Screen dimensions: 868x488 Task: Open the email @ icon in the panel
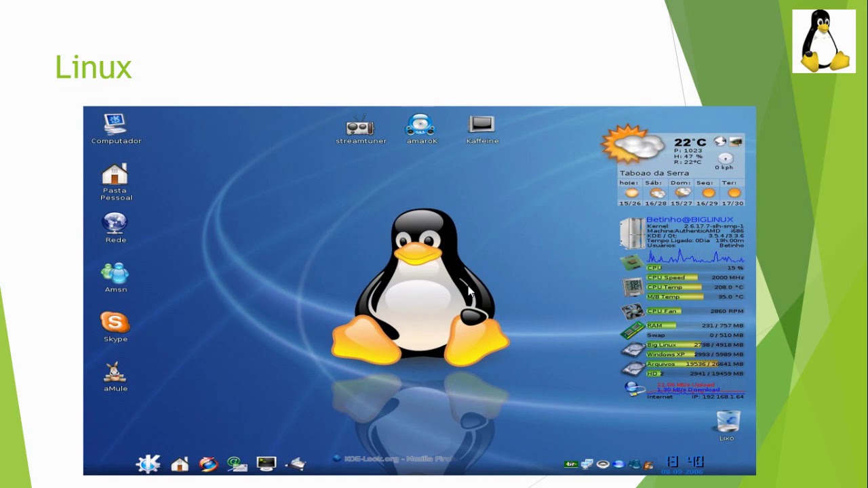pyautogui.click(x=237, y=464)
